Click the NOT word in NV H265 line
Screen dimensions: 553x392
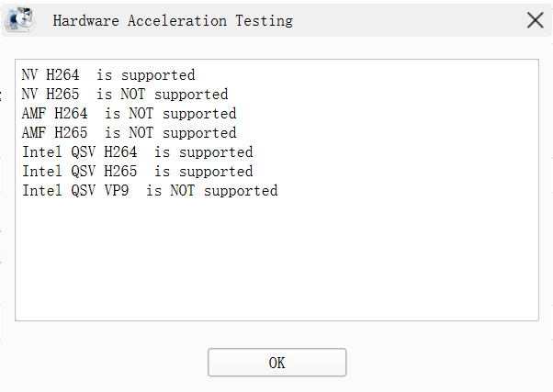[132, 95]
